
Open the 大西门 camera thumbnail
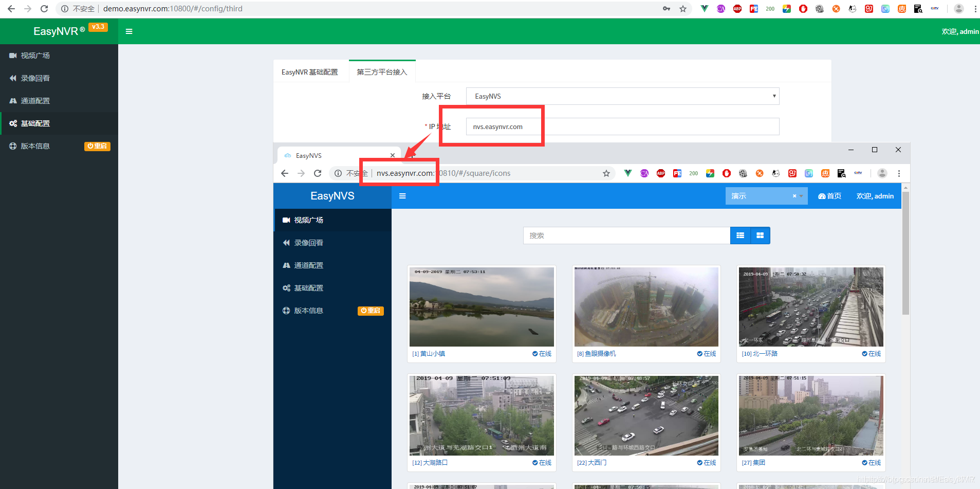coord(646,415)
